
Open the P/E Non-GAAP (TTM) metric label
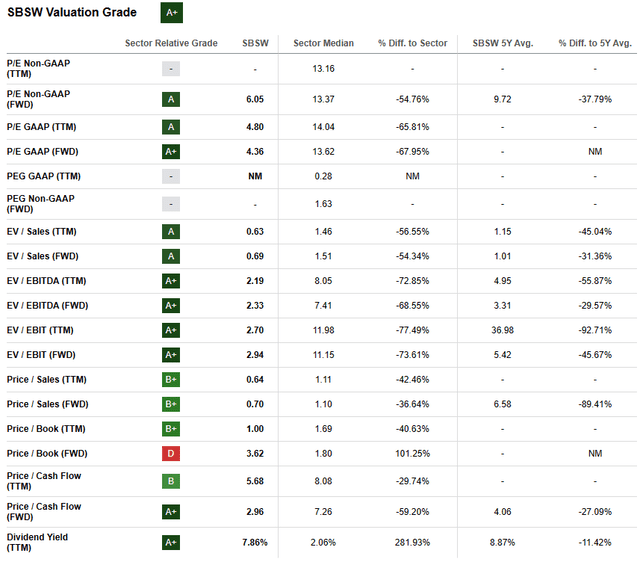click(38, 69)
